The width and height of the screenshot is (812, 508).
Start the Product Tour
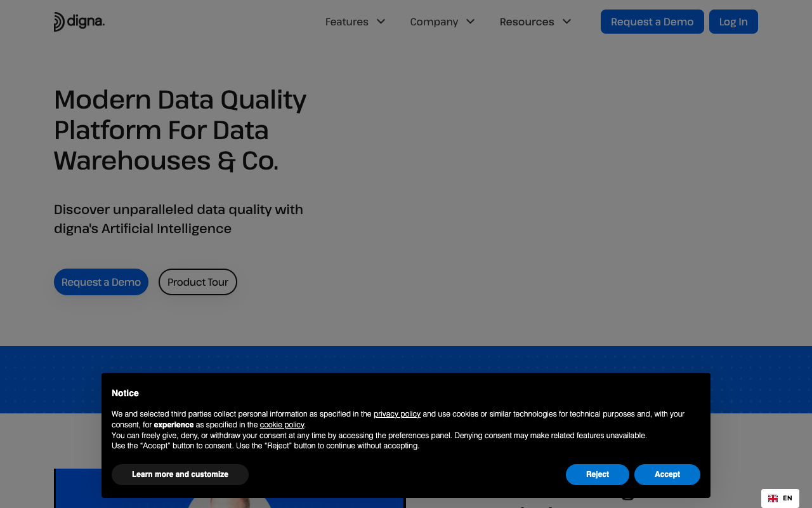[198, 282]
